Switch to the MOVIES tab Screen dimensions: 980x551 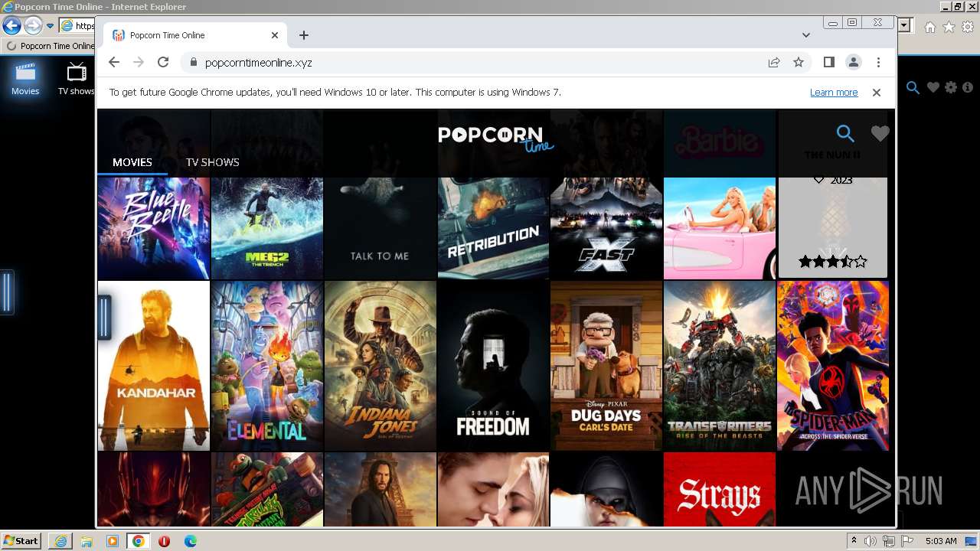coord(132,162)
